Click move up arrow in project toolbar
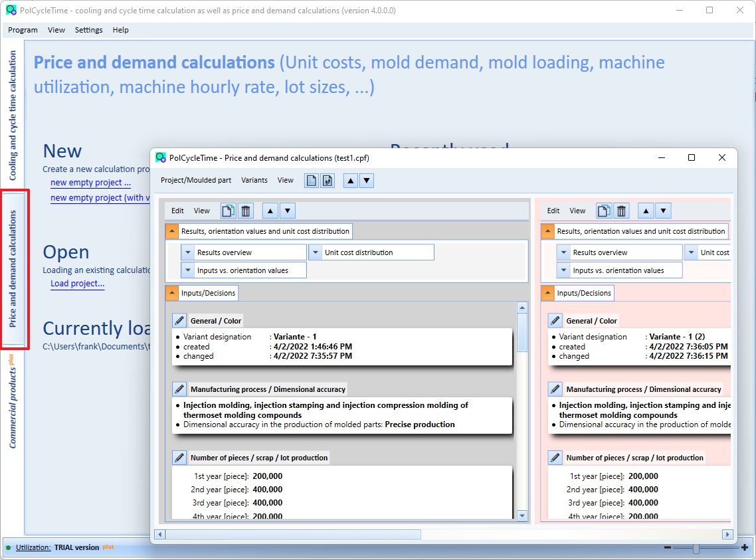The image size is (756, 560). coord(351,181)
